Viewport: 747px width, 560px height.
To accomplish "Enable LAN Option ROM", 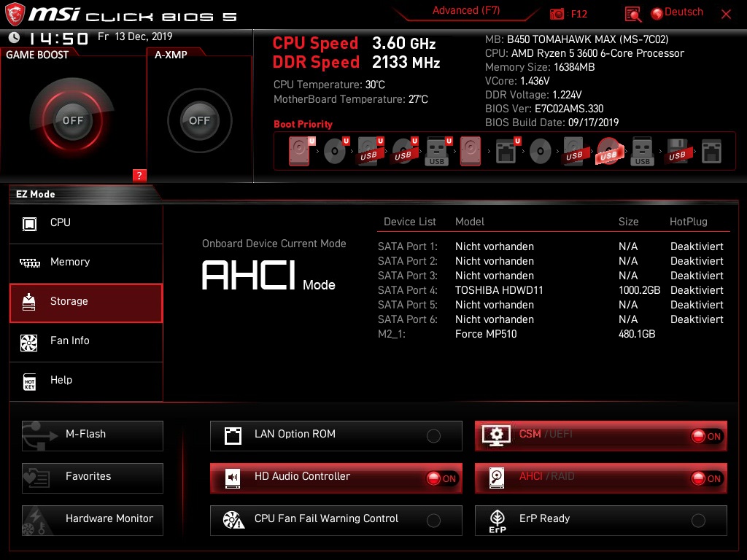I will (336, 436).
